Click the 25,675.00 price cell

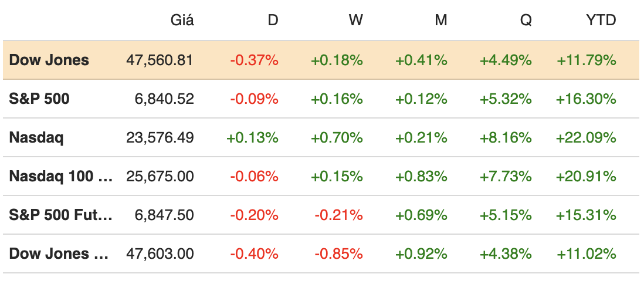click(160, 176)
